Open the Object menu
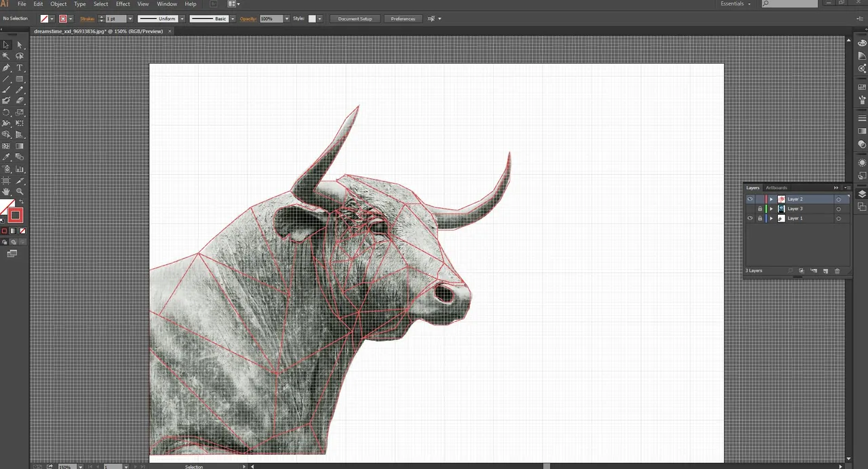Viewport: 868px width, 469px height. pyautogui.click(x=58, y=4)
